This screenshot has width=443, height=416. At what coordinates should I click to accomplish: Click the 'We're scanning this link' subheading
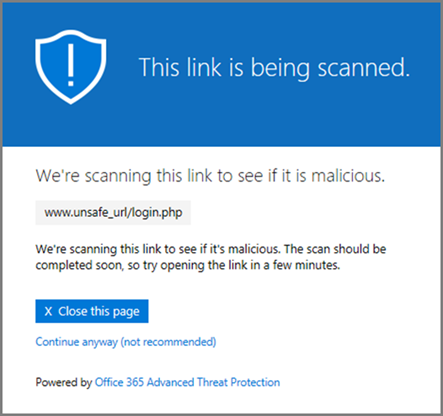(x=210, y=176)
